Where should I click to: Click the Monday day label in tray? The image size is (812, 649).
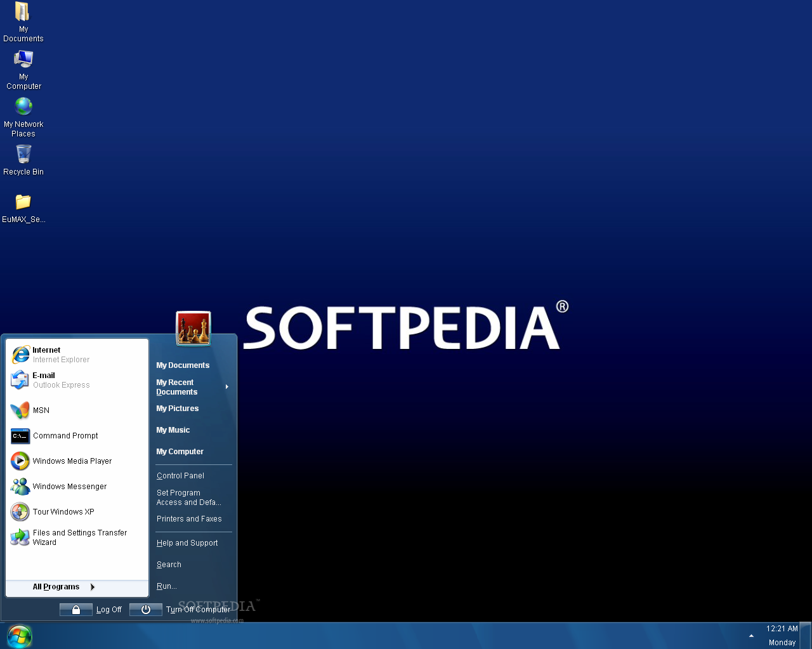point(782,643)
